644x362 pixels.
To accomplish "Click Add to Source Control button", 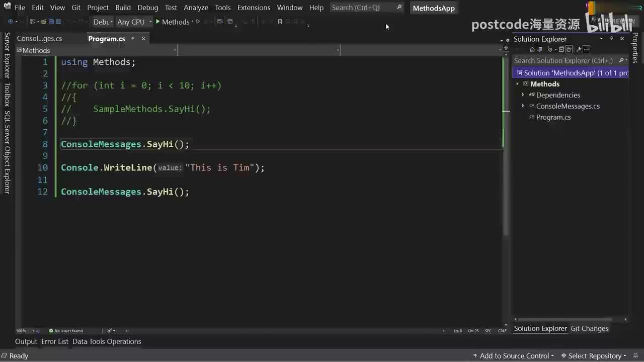I will pyautogui.click(x=513, y=355).
